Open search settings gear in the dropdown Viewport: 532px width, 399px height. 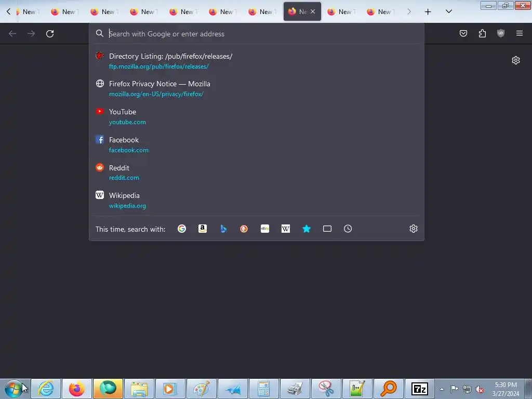click(x=413, y=229)
